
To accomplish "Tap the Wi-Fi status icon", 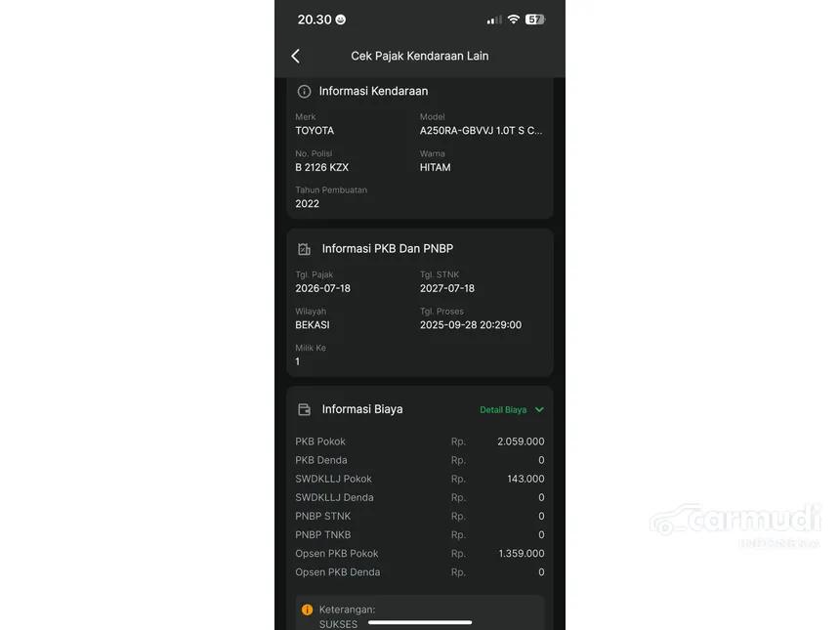I will pos(513,20).
